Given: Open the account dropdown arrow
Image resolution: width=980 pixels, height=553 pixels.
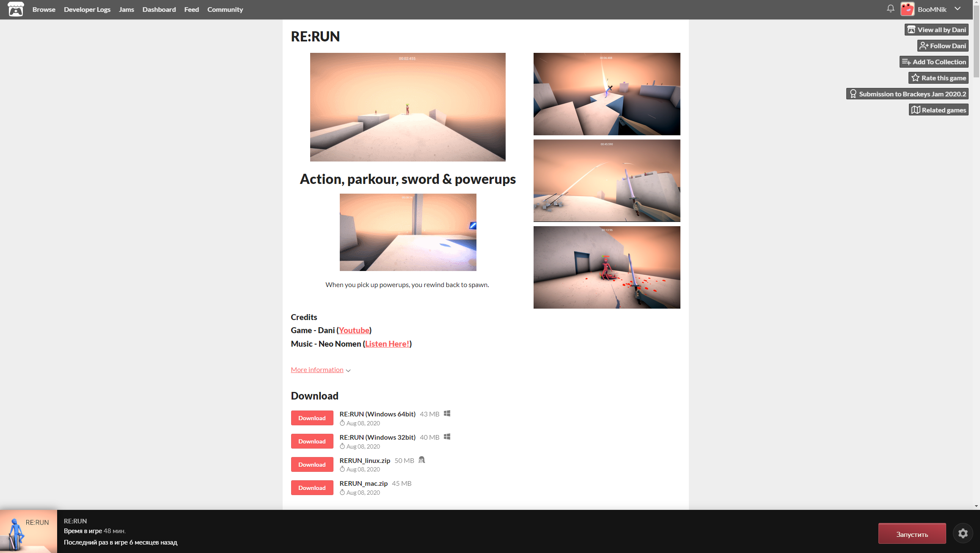Looking at the screenshot, I should pos(958,9).
